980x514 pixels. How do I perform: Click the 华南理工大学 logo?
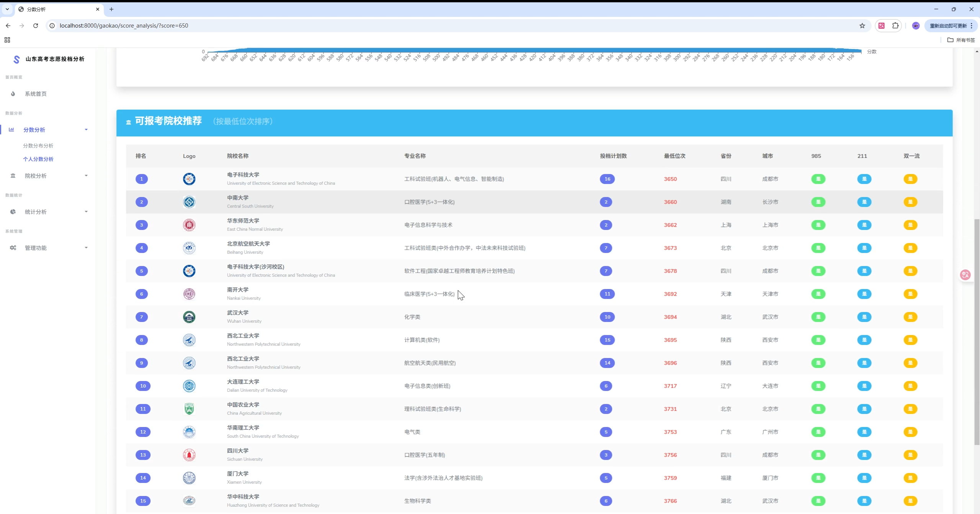tap(189, 432)
